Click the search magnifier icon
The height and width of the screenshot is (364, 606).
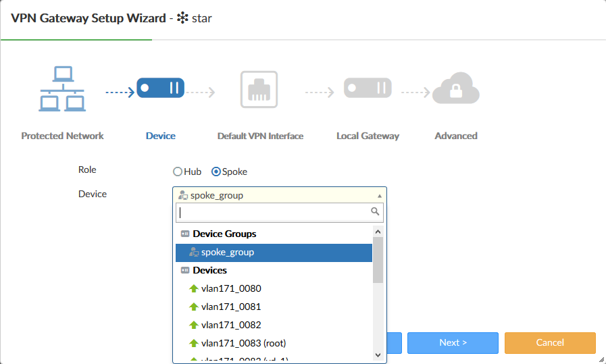point(376,211)
